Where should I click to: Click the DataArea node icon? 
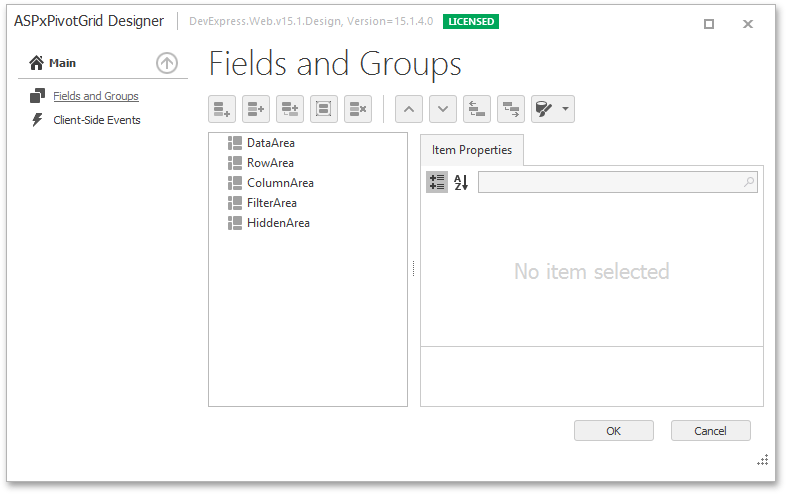click(x=235, y=143)
